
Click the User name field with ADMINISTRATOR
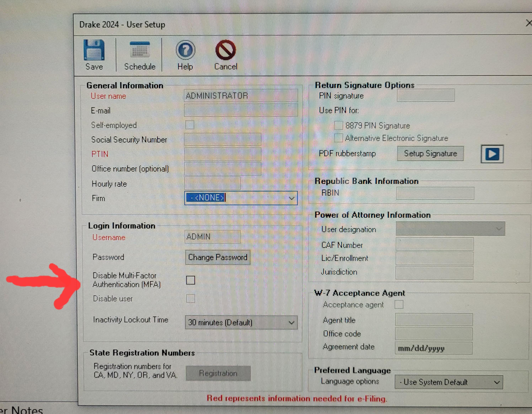pyautogui.click(x=241, y=96)
